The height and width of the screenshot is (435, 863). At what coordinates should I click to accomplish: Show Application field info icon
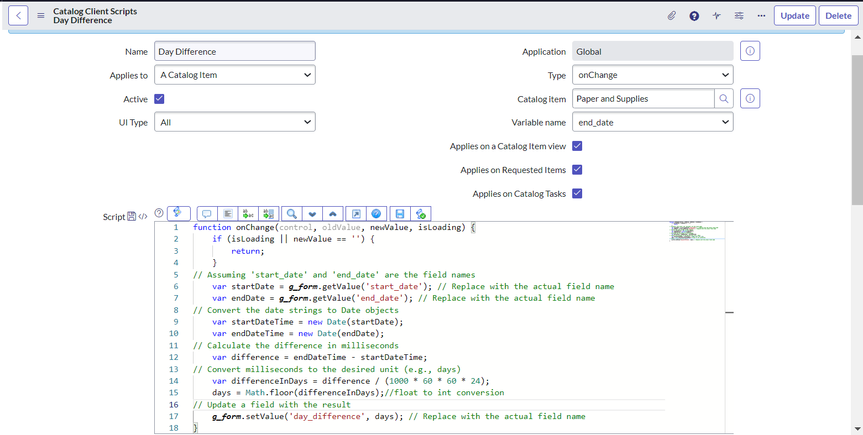coord(750,51)
